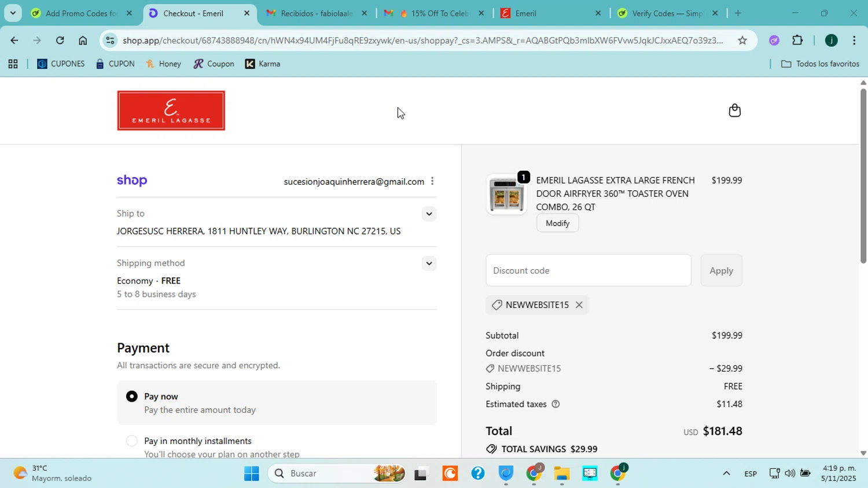Click the Emeril Lagasse store logo
The width and height of the screenshot is (868, 488).
point(171,111)
